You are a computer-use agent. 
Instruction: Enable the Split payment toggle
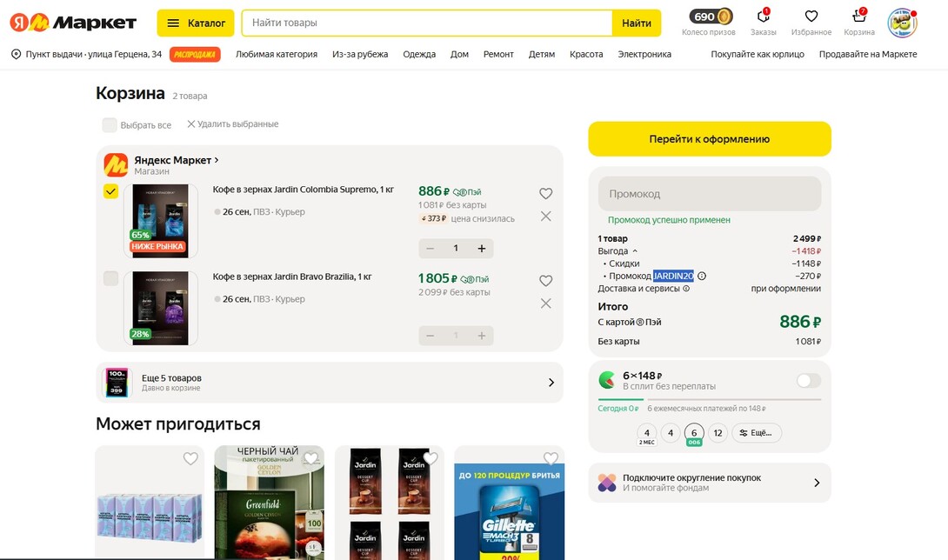808,381
